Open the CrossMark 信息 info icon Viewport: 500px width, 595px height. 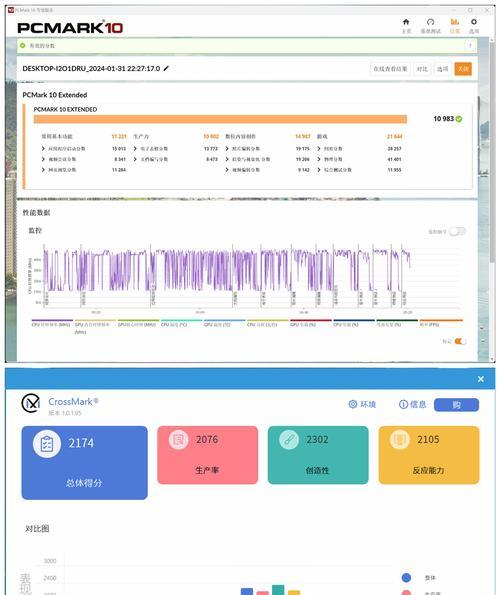click(x=403, y=405)
